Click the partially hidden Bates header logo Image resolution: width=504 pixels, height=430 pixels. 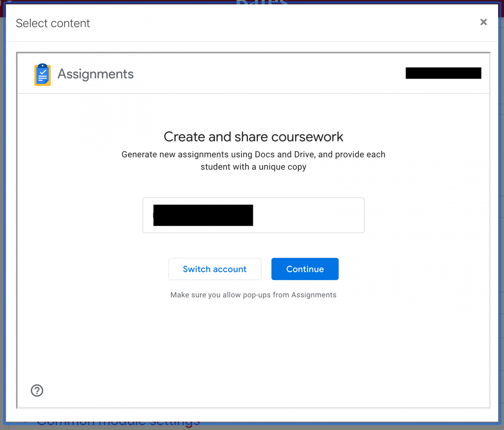pos(262,2)
